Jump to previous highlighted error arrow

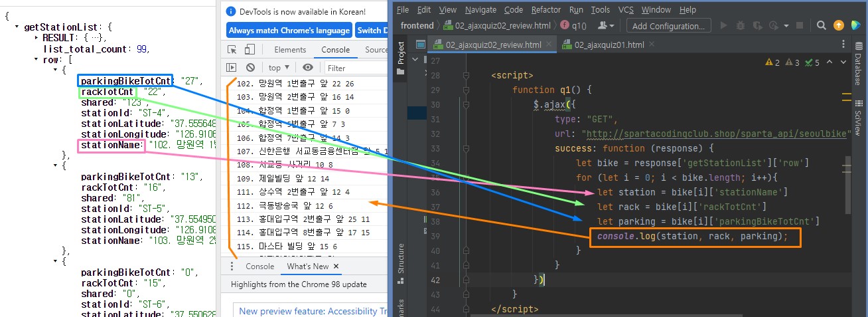(x=830, y=62)
